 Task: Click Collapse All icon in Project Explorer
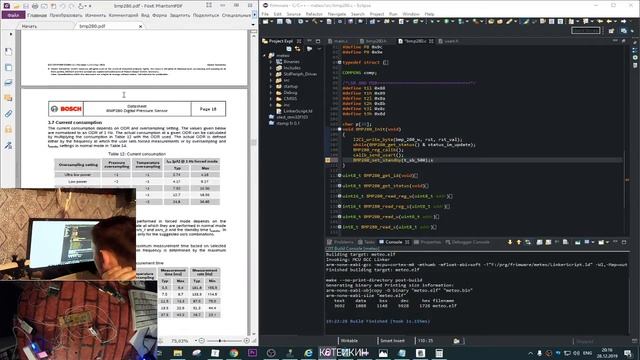click(289, 49)
